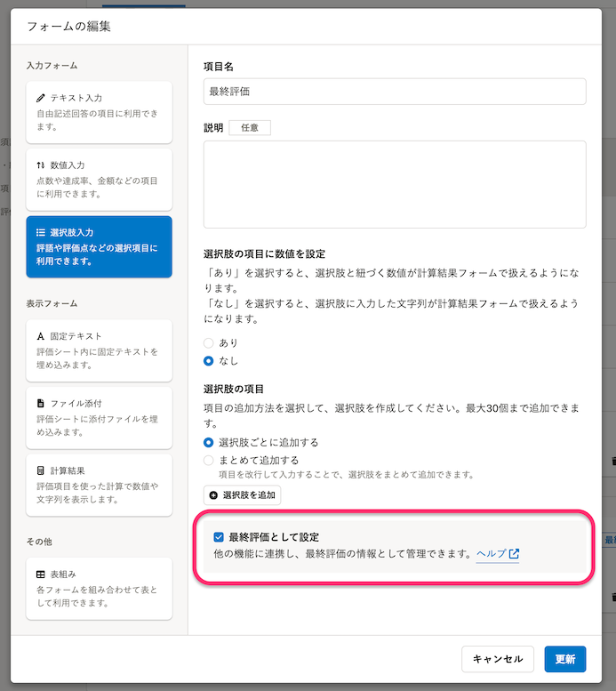Click the plus icon in 選択肢を追加
This screenshot has height=691, width=616.
click(x=213, y=495)
